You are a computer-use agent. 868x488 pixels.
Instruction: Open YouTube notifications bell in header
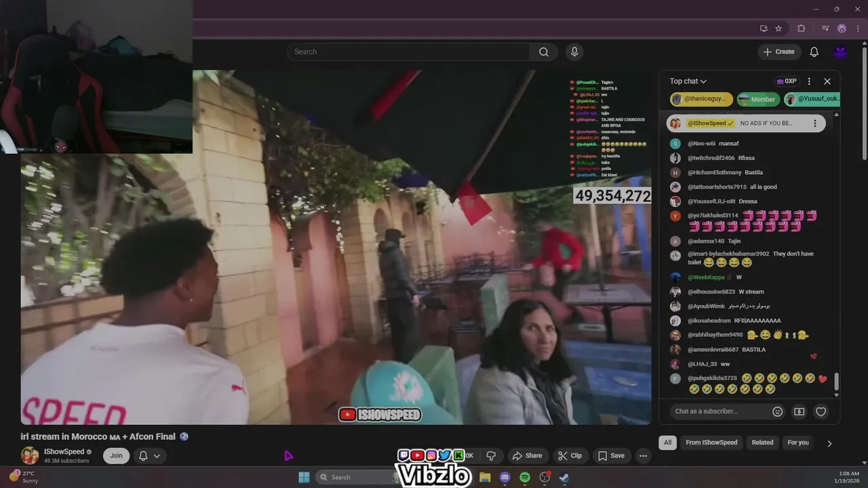[x=814, y=52]
